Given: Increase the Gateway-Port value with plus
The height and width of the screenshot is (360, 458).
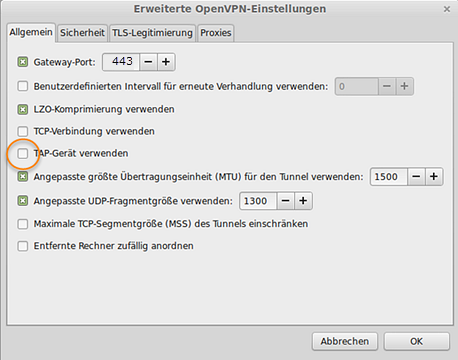Looking at the screenshot, I should pos(166,62).
